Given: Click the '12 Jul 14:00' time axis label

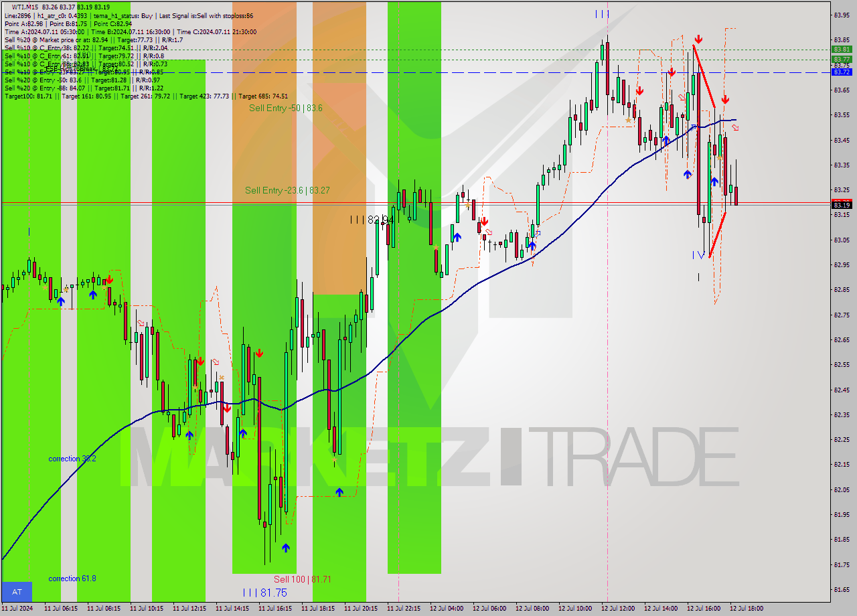Looking at the screenshot, I should [661, 609].
